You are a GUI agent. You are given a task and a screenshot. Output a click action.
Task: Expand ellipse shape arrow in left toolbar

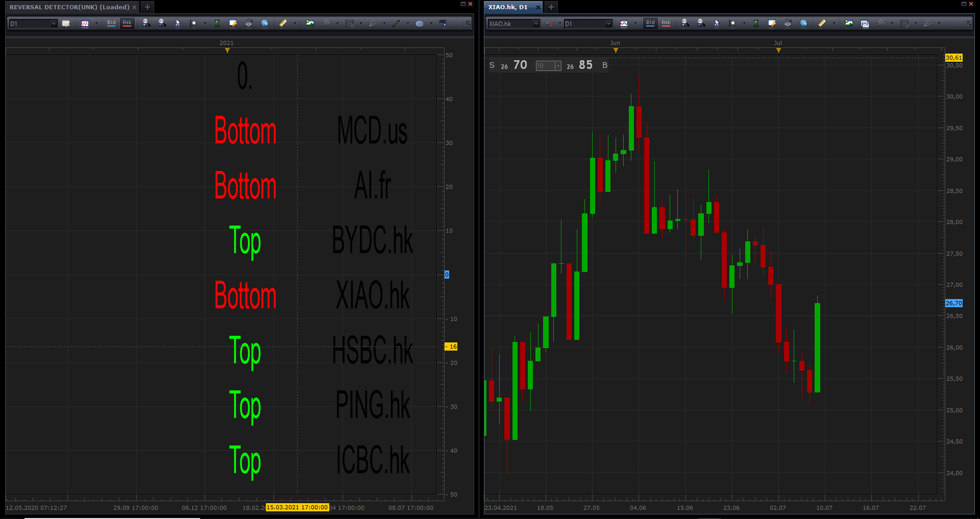(431, 23)
